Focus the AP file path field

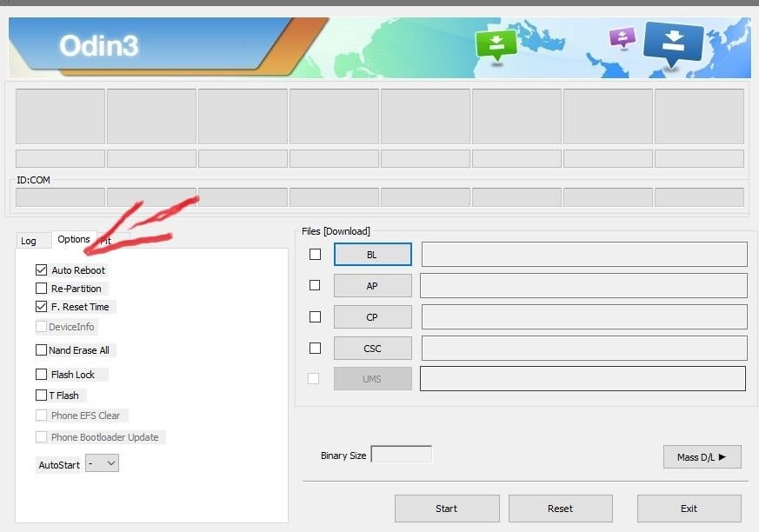583,286
